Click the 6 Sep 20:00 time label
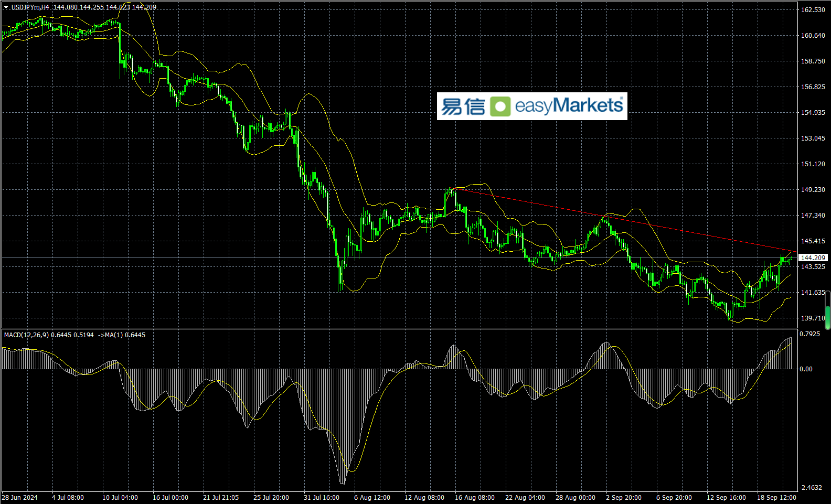 [x=674, y=497]
